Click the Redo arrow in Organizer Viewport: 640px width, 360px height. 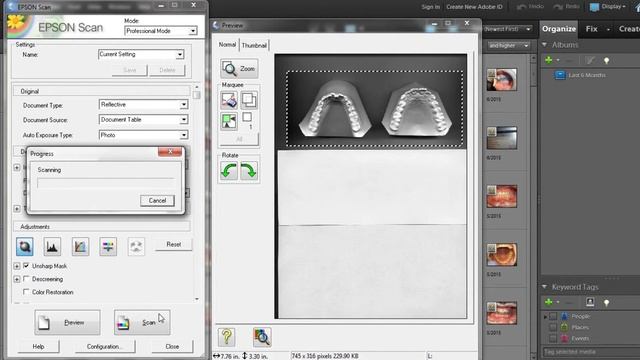[x=558, y=7]
